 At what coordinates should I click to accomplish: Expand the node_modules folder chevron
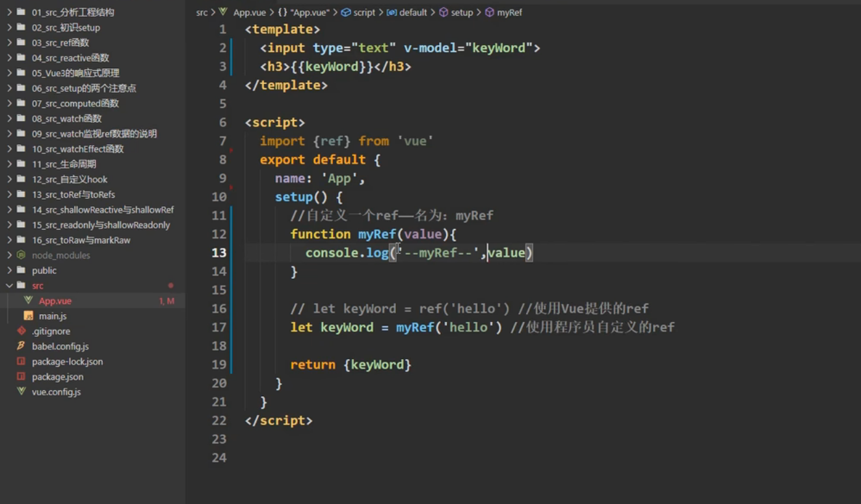(x=9, y=255)
